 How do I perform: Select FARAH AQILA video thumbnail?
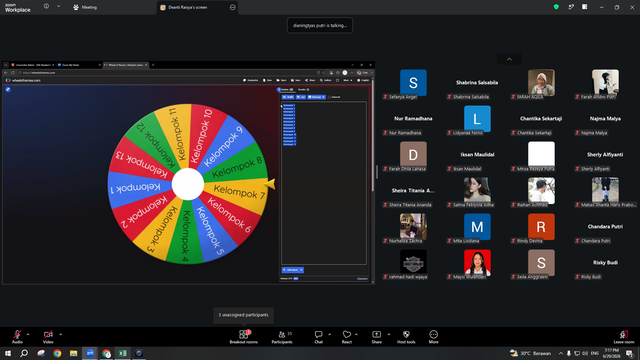[x=541, y=83]
